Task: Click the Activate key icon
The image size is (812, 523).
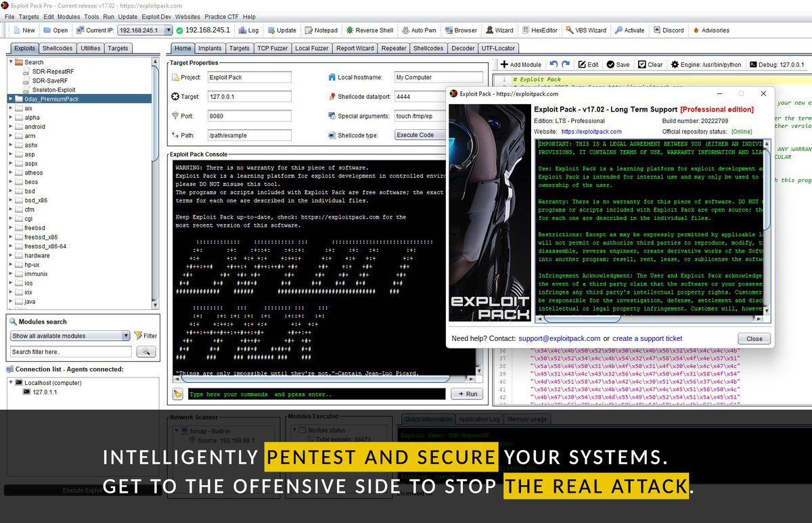Action: (629, 30)
